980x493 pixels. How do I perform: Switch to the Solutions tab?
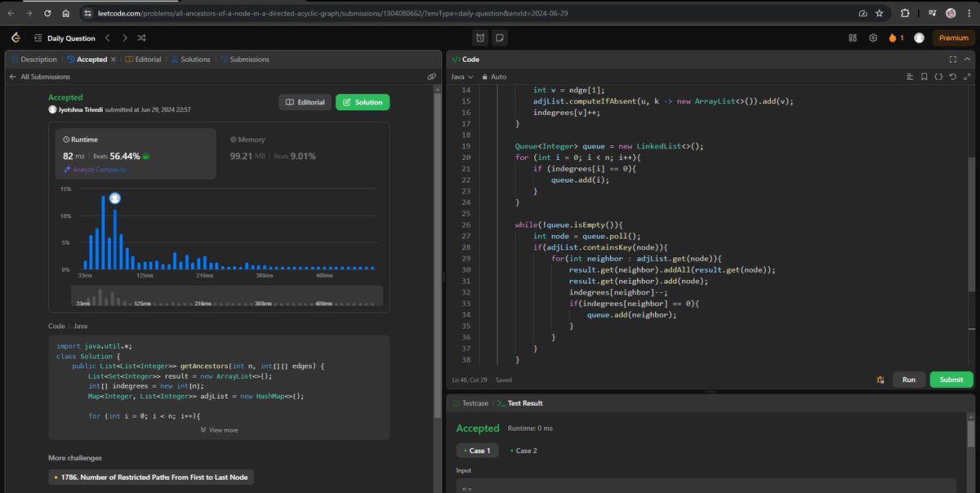(190, 60)
